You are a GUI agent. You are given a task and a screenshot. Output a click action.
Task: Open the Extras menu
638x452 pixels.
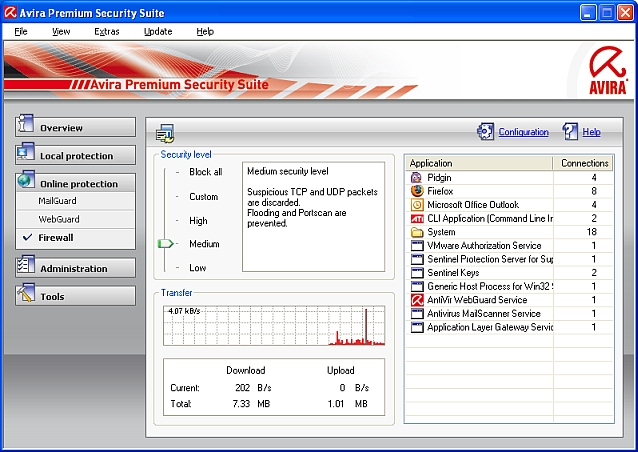click(x=107, y=31)
